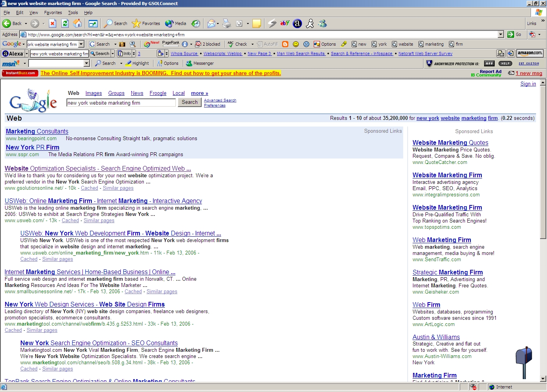
Task: Open the '1 new msg' link
Action: (529, 73)
